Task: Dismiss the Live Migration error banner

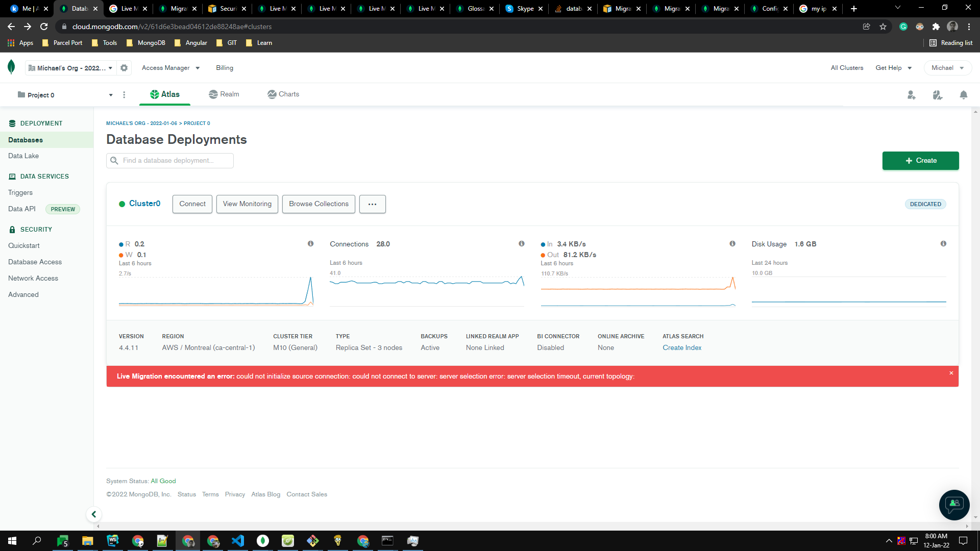Action: 951,373
